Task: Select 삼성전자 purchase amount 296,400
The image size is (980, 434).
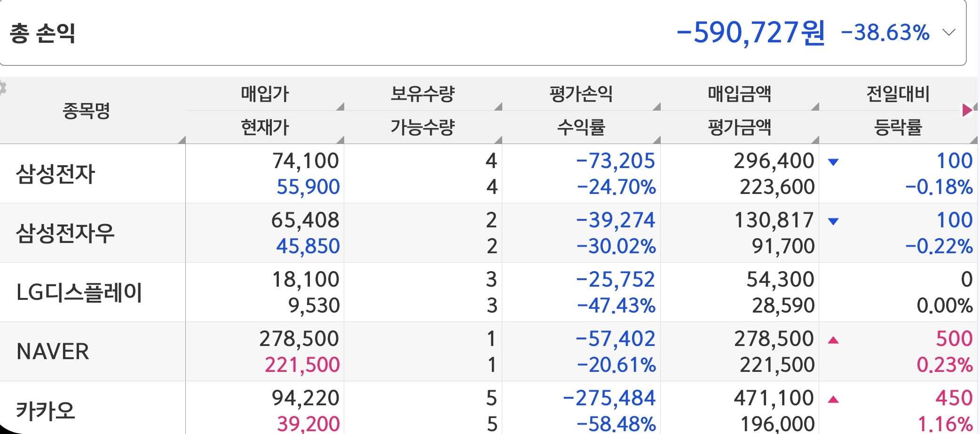Action: pos(774,161)
